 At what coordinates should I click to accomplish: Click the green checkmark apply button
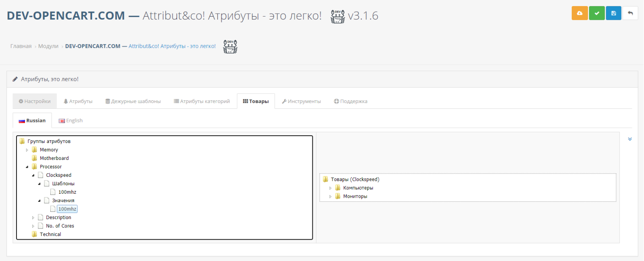(597, 13)
